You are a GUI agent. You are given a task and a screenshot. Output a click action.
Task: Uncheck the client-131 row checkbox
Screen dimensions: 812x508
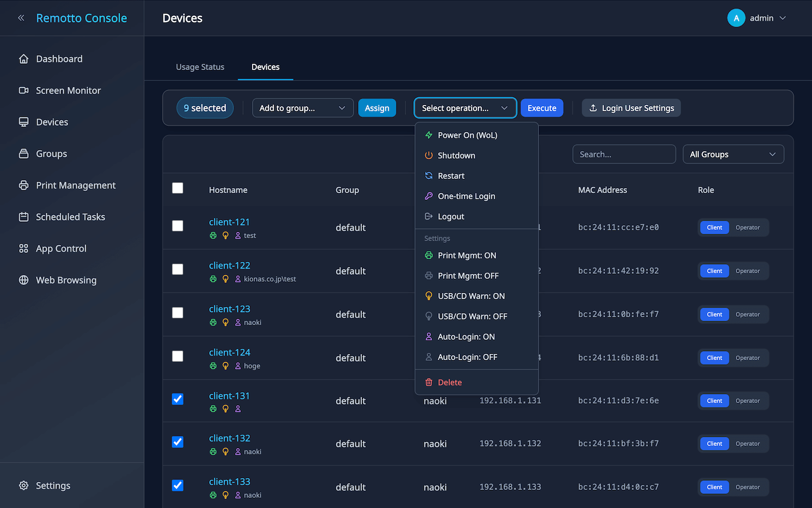pyautogui.click(x=178, y=399)
